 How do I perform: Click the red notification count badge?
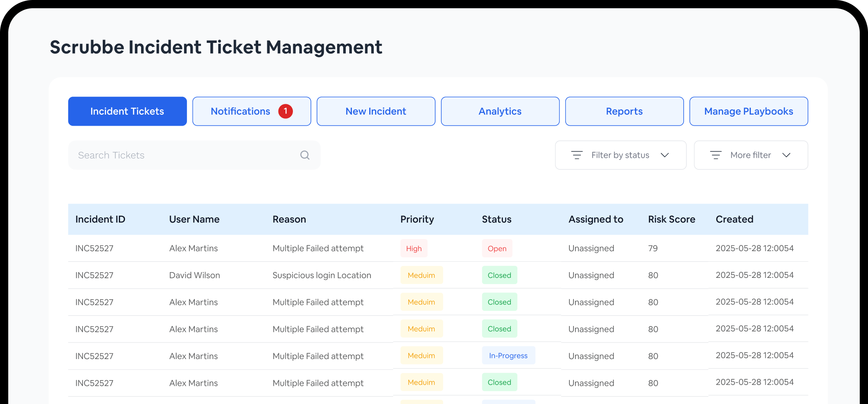point(285,111)
